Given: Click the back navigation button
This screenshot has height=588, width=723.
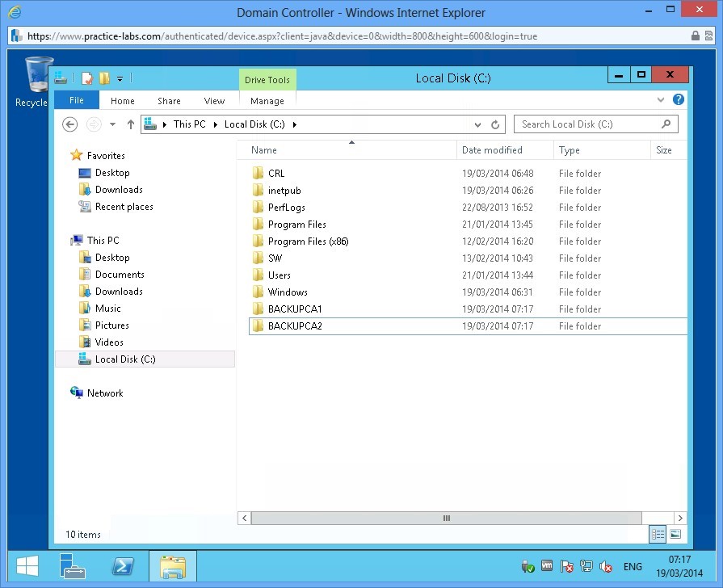Looking at the screenshot, I should click(x=70, y=124).
